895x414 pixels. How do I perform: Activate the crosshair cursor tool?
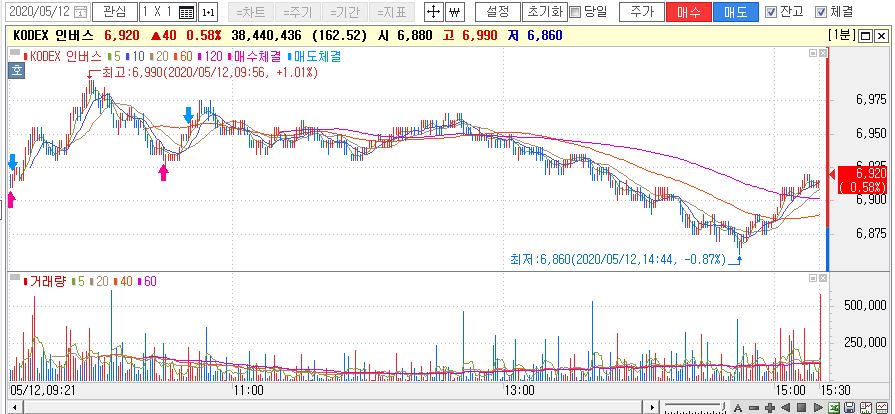click(435, 11)
